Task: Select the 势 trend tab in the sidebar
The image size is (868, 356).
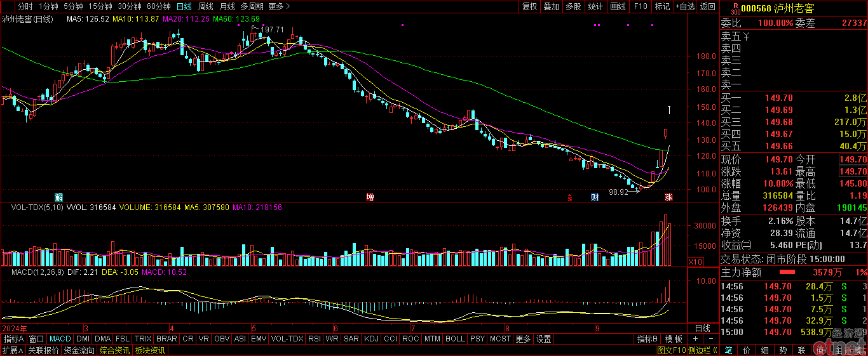Action: pos(783,350)
